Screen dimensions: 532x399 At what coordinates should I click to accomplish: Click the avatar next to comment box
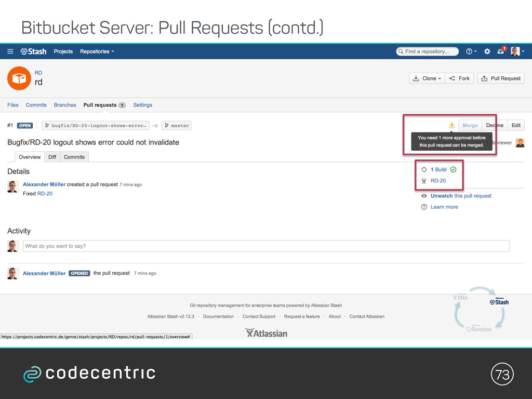pos(13,246)
